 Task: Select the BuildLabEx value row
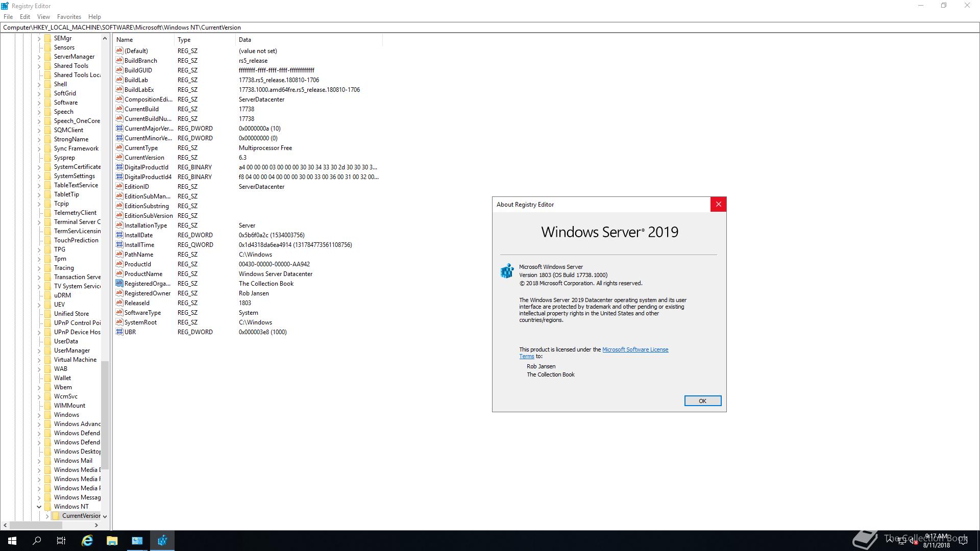[248, 89]
